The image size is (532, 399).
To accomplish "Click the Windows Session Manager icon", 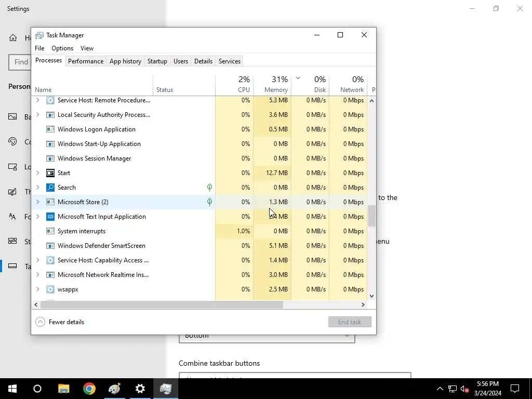I will click(50, 158).
